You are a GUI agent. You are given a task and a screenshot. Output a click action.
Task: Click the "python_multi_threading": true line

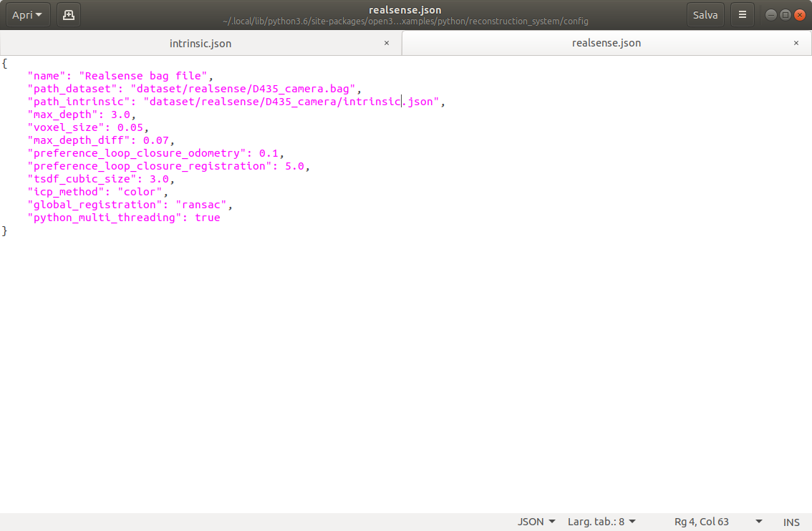[124, 218]
